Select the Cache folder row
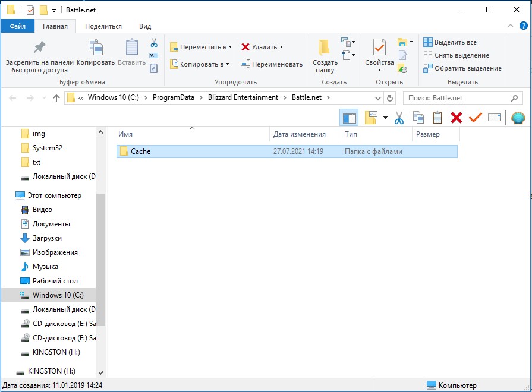 tap(287, 151)
